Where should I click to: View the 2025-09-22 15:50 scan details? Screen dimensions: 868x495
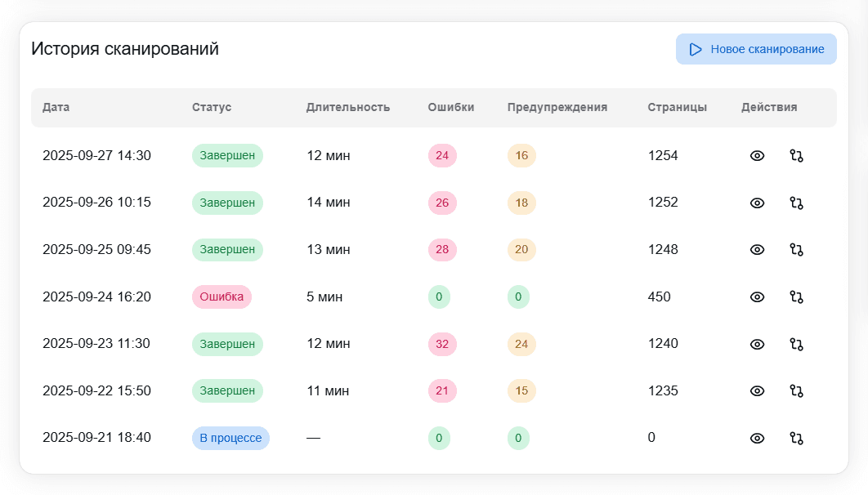[757, 391]
